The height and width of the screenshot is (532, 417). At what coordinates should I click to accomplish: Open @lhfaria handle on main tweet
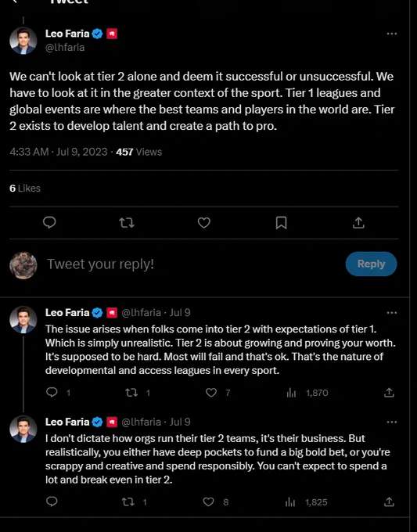[x=65, y=47]
